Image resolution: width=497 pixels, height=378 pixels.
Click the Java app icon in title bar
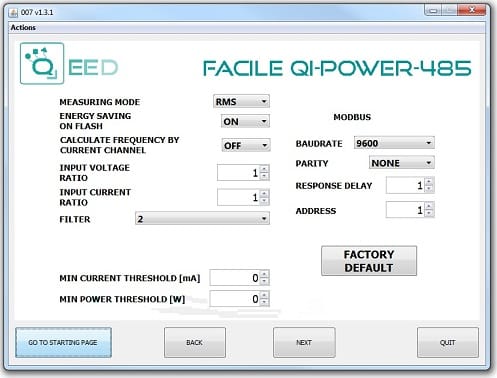[13, 13]
